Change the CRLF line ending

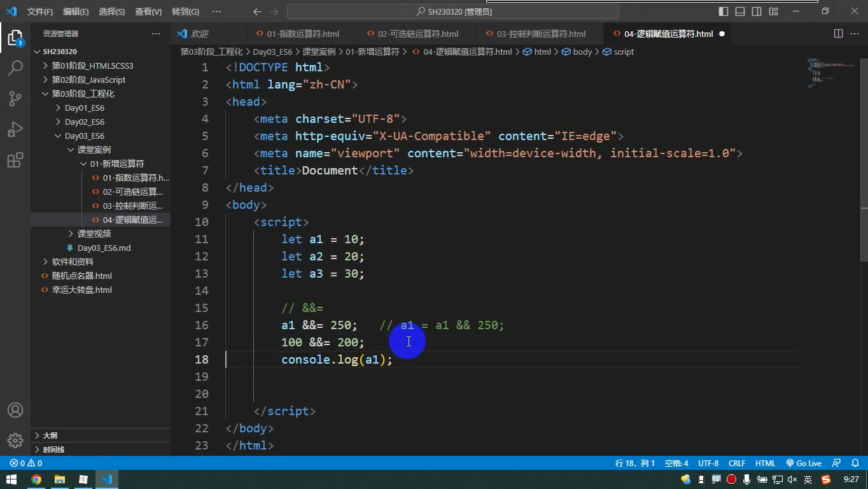[737, 464]
